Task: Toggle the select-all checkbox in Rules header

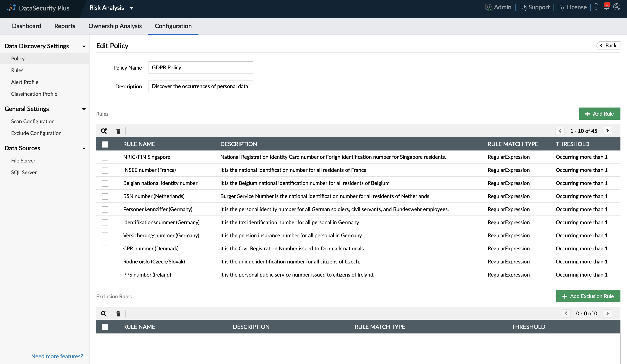Action: click(105, 144)
